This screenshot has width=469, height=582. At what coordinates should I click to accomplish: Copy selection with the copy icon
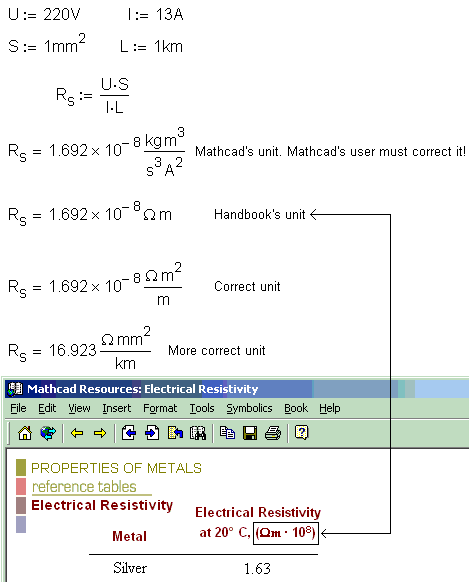pos(227,433)
